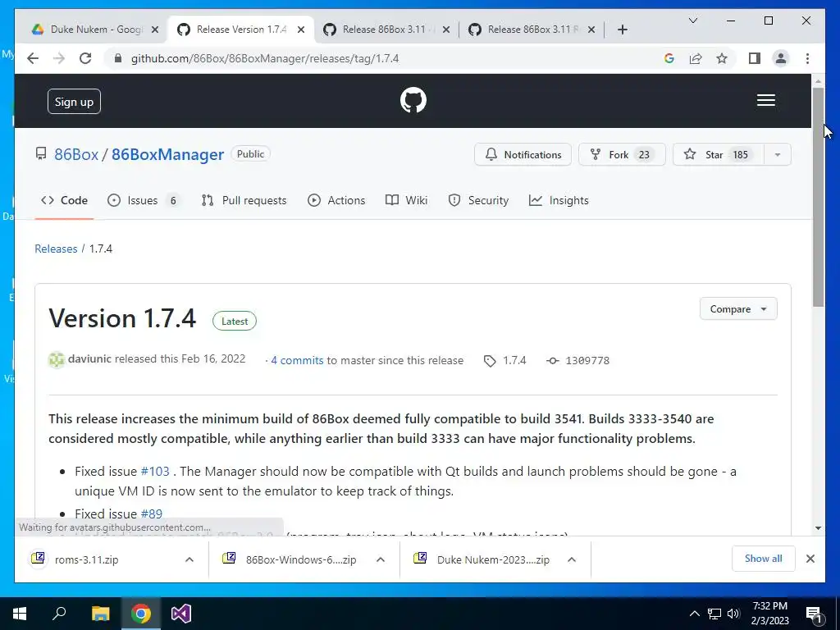Open the Windows Start menu
This screenshot has height=630, width=840.
(x=20, y=614)
